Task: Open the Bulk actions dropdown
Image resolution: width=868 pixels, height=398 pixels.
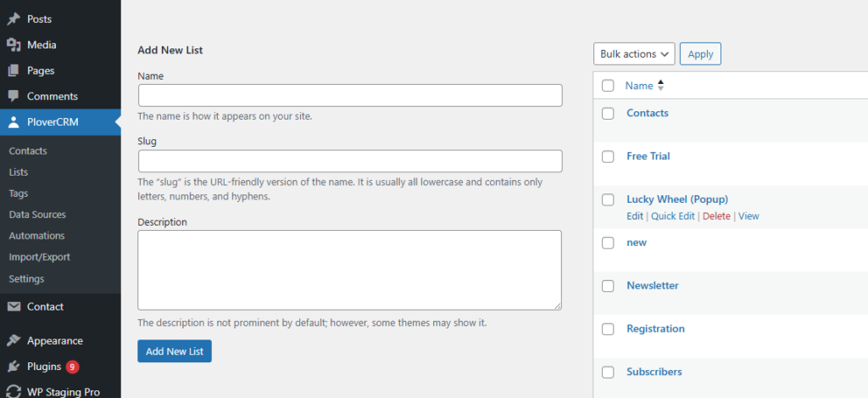Action: [x=634, y=54]
